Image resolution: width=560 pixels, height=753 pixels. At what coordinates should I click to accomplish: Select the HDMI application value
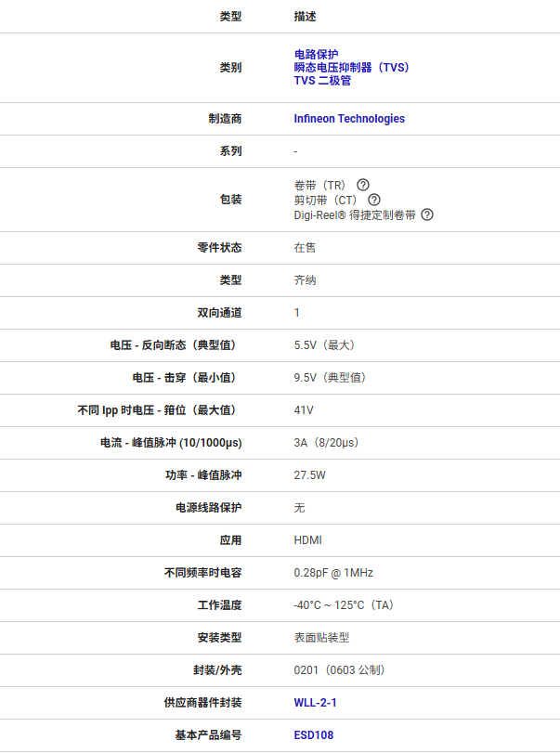(x=307, y=540)
